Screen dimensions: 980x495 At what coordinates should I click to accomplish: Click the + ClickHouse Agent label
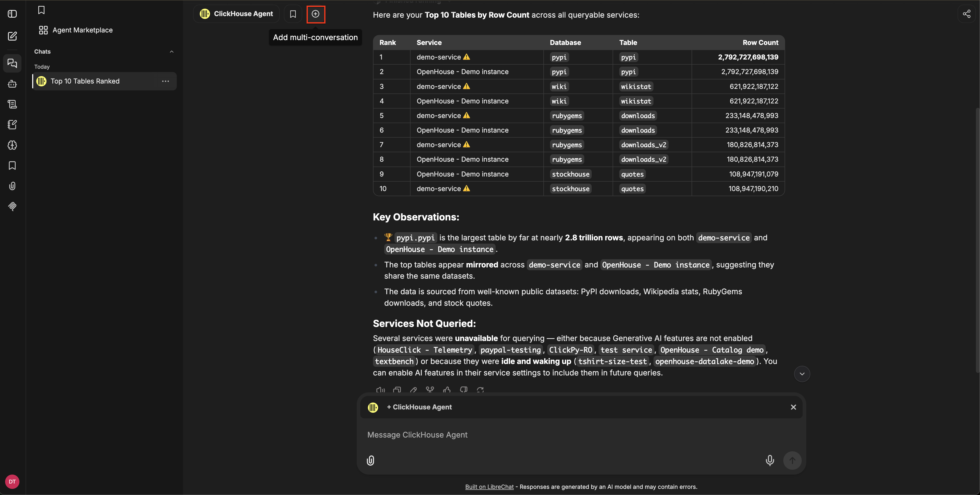(x=419, y=407)
